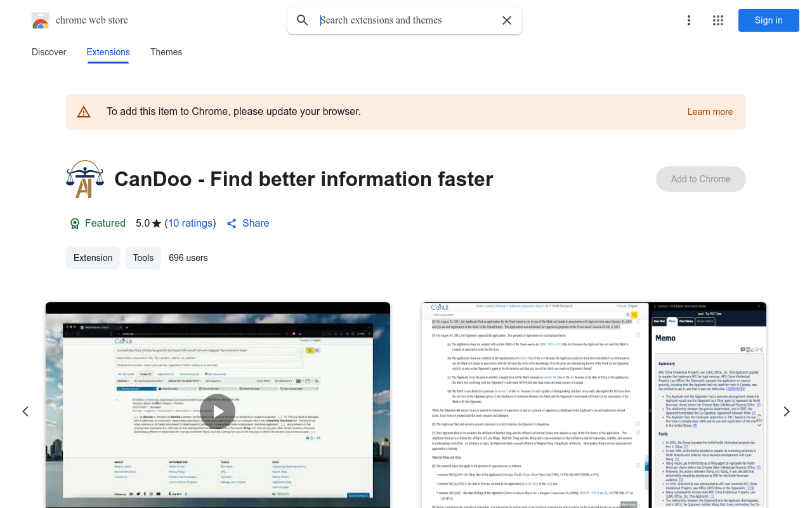This screenshot has height=508, width=812.
Task: Show the next screenshot with the right arrow
Action: click(787, 411)
